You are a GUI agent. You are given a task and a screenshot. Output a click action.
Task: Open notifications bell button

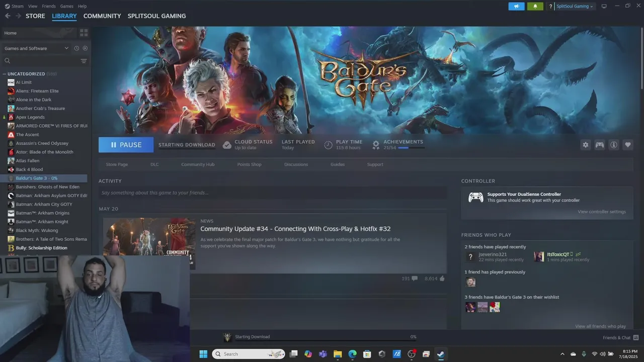point(535,7)
